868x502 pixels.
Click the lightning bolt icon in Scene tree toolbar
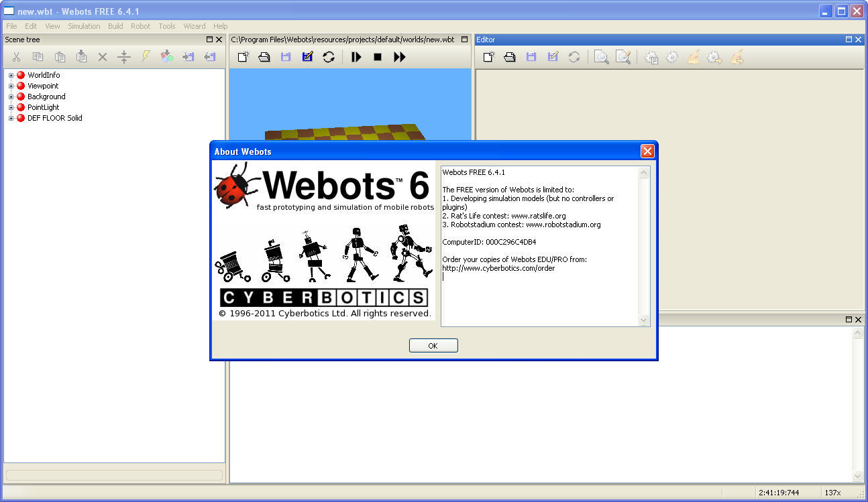tap(146, 57)
